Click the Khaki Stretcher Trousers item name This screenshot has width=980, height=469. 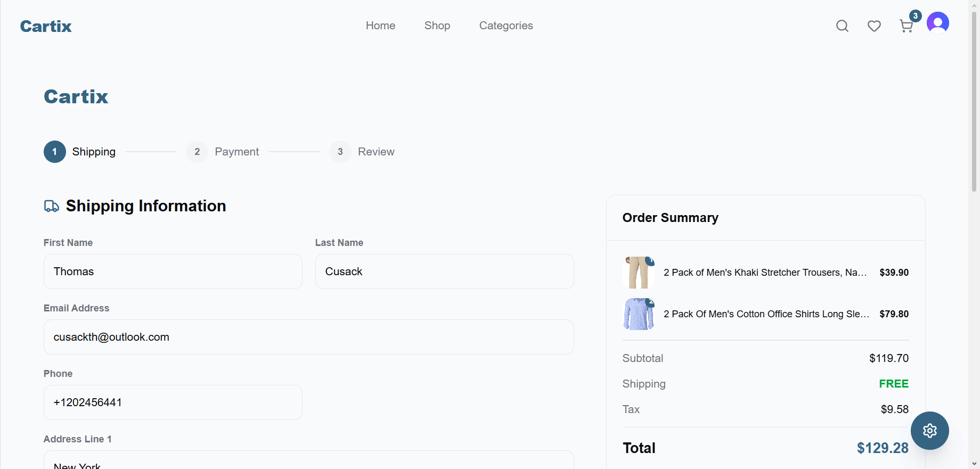(x=765, y=273)
